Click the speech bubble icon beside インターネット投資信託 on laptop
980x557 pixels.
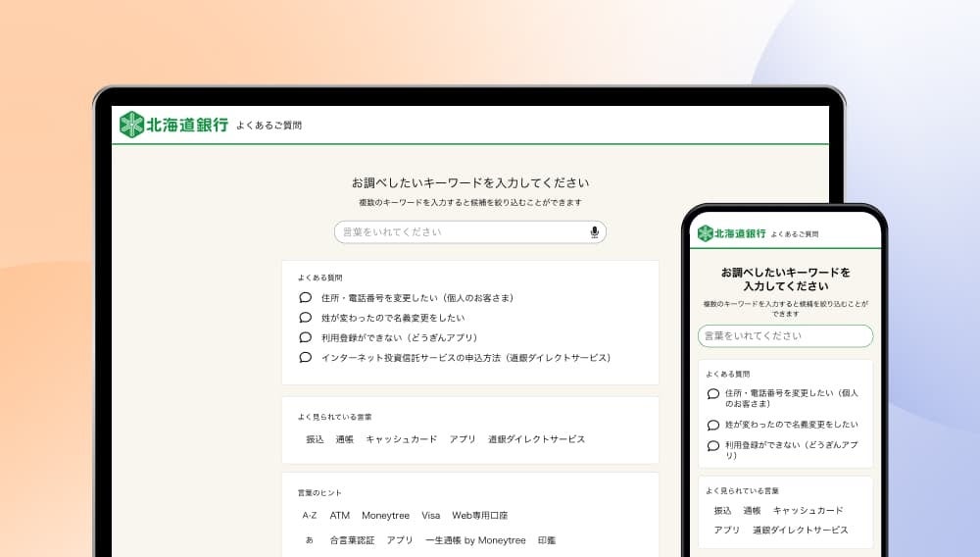pyautogui.click(x=305, y=358)
